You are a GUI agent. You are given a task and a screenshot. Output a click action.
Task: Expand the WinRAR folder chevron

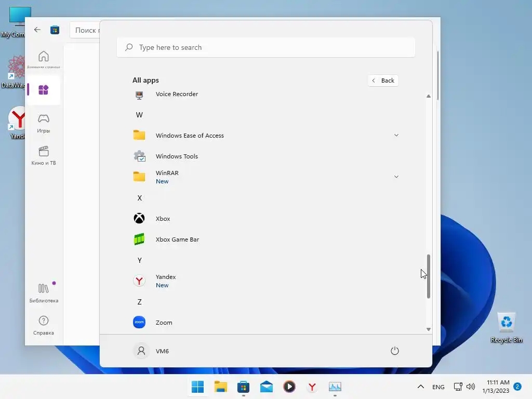(396, 177)
